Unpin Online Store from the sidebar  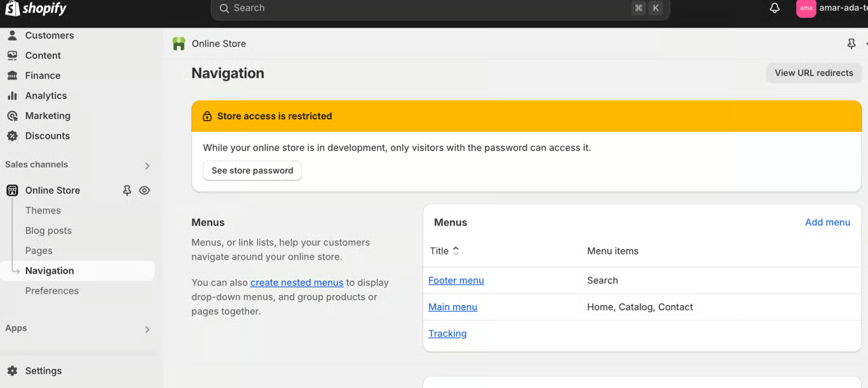tap(126, 190)
